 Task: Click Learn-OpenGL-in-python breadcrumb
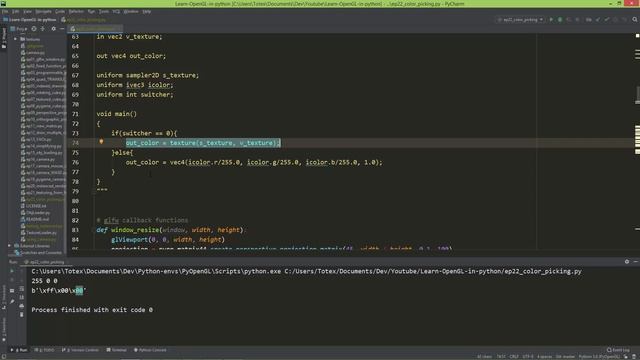tap(30, 20)
